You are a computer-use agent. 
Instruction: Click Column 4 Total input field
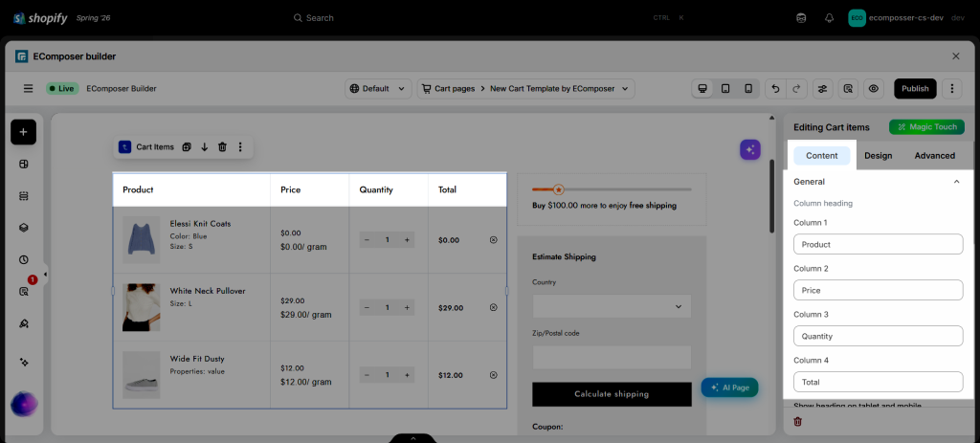[x=879, y=381]
